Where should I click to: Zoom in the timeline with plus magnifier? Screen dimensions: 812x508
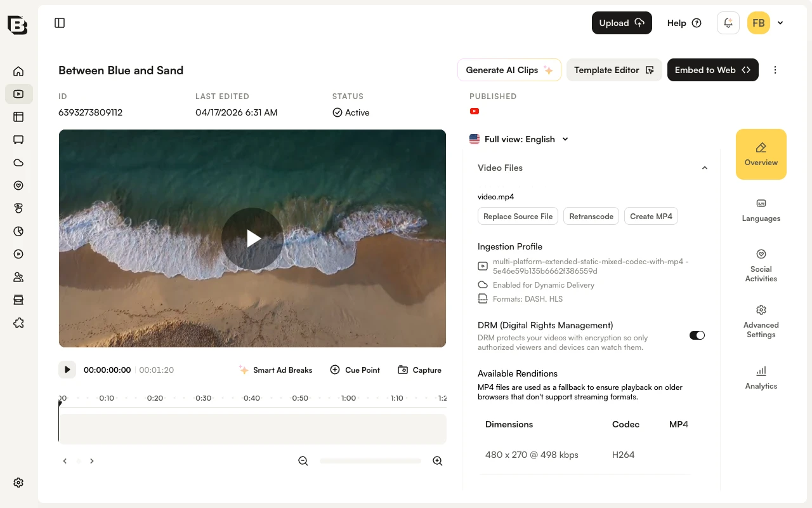(x=438, y=461)
